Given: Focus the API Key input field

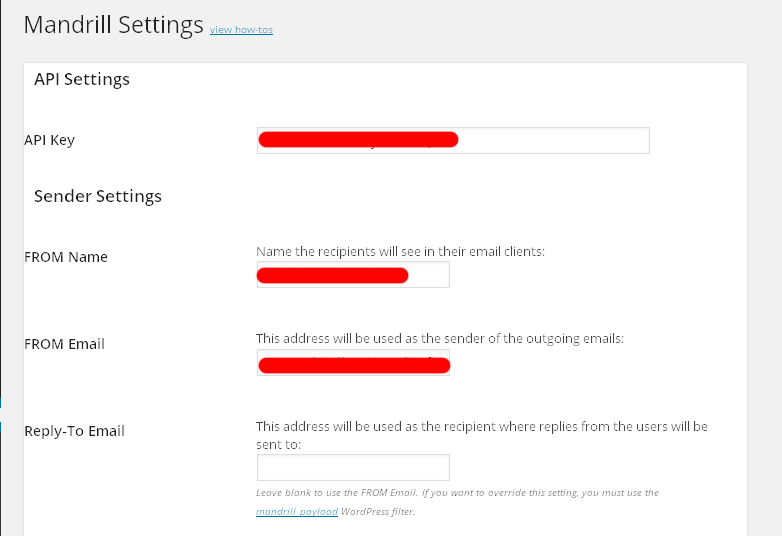Looking at the screenshot, I should coord(453,140).
